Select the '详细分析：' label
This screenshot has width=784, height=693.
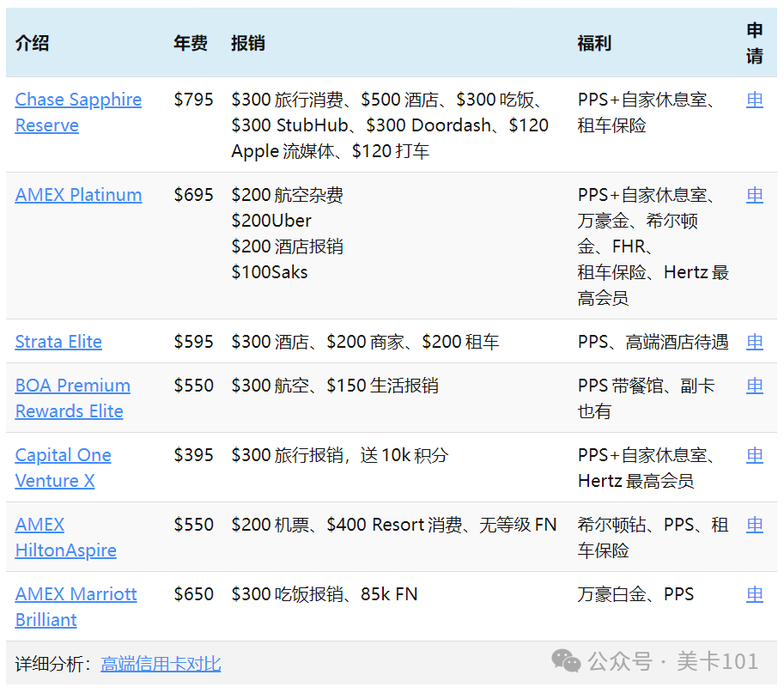(x=53, y=664)
